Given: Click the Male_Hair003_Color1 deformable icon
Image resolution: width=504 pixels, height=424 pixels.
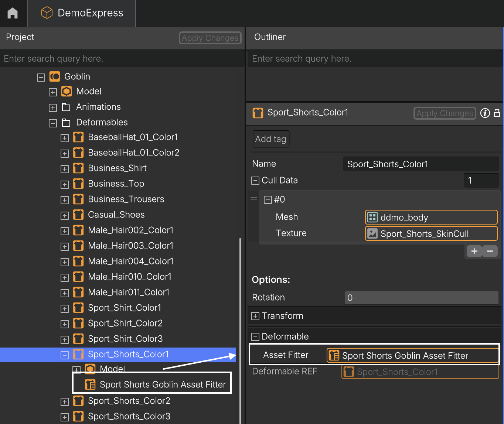Looking at the screenshot, I should tap(78, 246).
